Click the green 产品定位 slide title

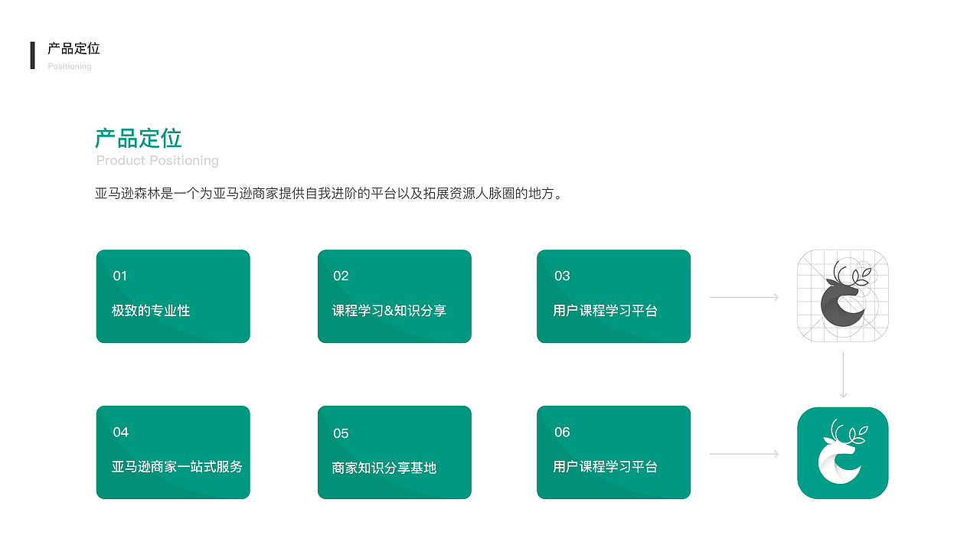pyautogui.click(x=139, y=139)
